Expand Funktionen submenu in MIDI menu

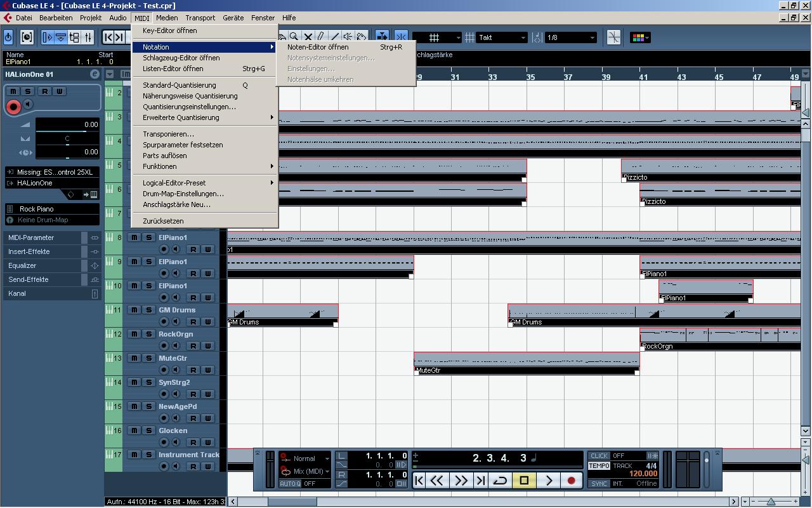pyautogui.click(x=272, y=166)
